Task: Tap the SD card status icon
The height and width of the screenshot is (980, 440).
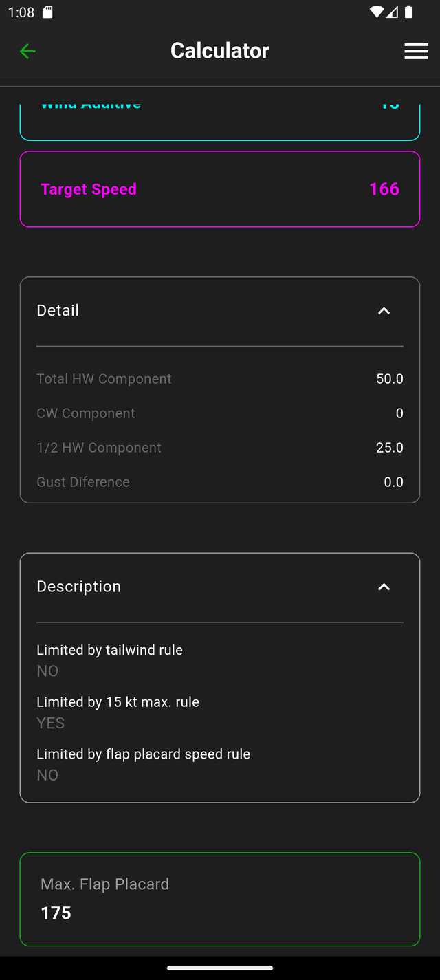Action: click(47, 12)
